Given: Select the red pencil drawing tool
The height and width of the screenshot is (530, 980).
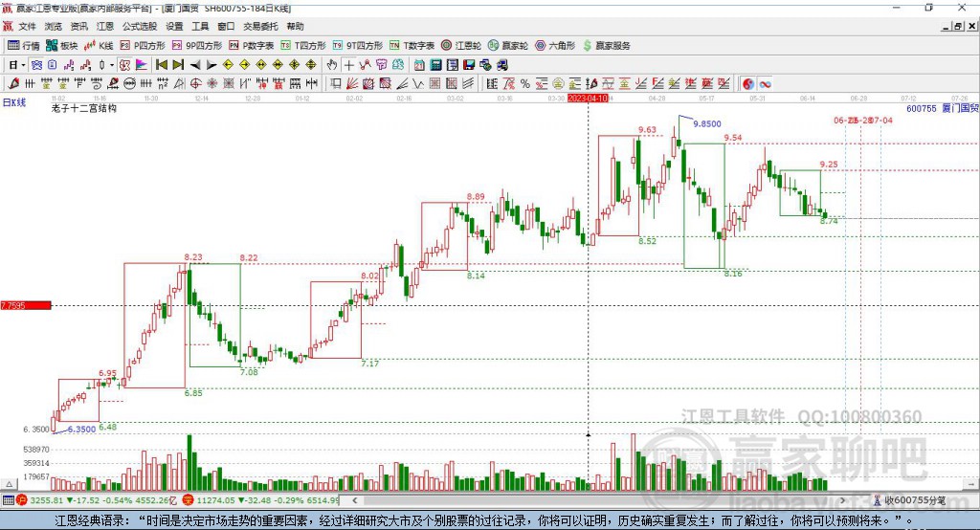Looking at the screenshot, I should click(x=13, y=83).
